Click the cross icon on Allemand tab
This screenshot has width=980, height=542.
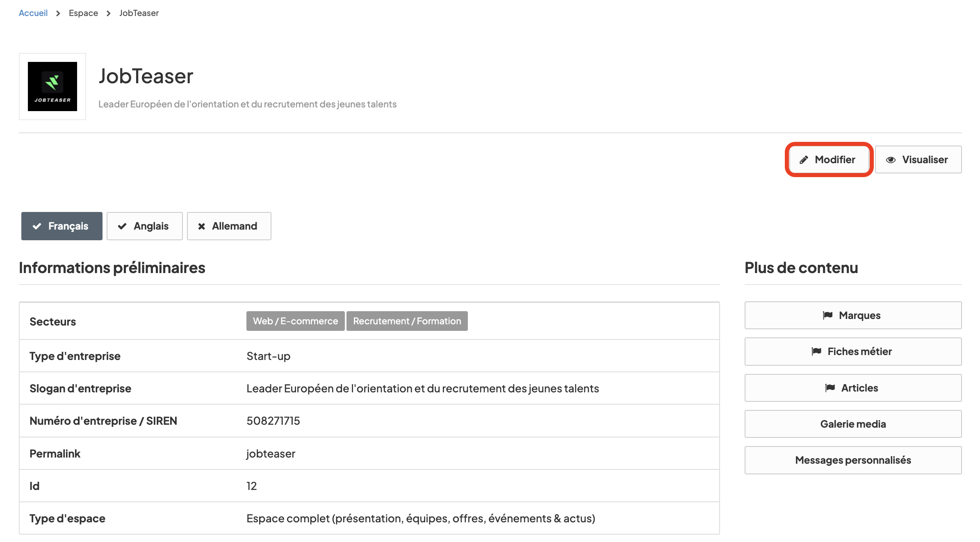tap(201, 226)
